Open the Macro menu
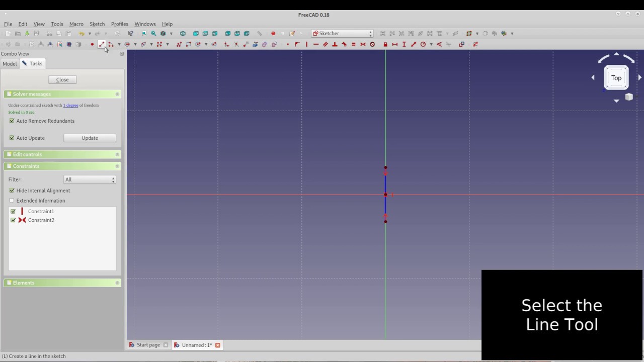This screenshot has width=644, height=362. pyautogui.click(x=76, y=24)
